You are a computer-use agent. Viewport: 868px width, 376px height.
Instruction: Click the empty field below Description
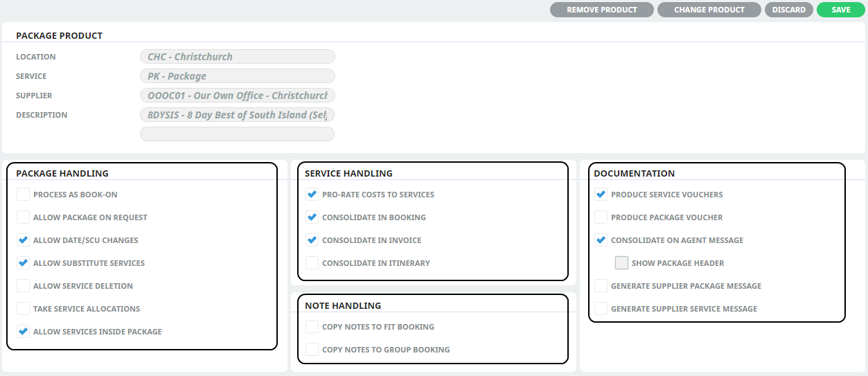tap(238, 134)
